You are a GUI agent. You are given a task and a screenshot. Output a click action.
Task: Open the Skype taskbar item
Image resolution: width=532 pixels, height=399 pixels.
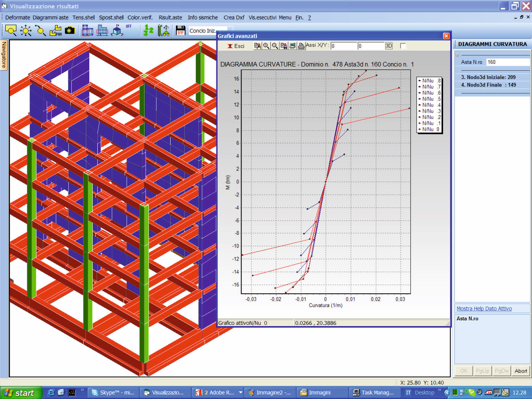coord(113,393)
